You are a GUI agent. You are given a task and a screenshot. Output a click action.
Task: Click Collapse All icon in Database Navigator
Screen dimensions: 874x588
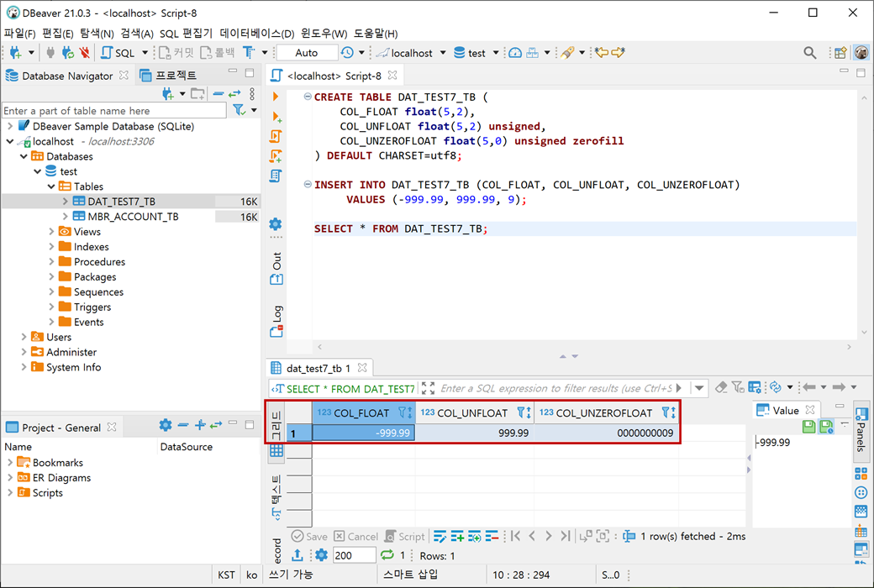click(x=218, y=94)
